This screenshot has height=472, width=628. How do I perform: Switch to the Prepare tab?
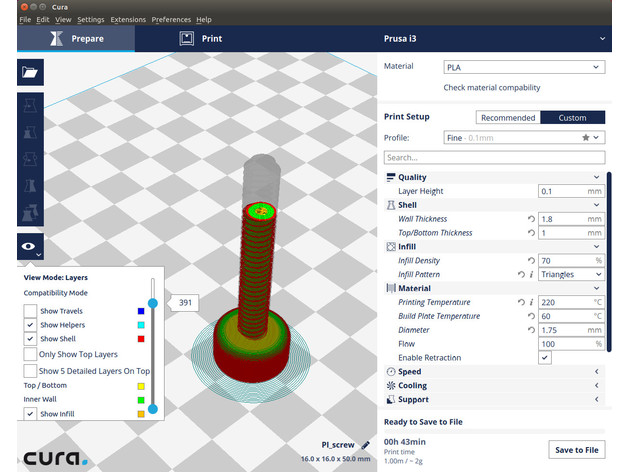click(x=76, y=39)
